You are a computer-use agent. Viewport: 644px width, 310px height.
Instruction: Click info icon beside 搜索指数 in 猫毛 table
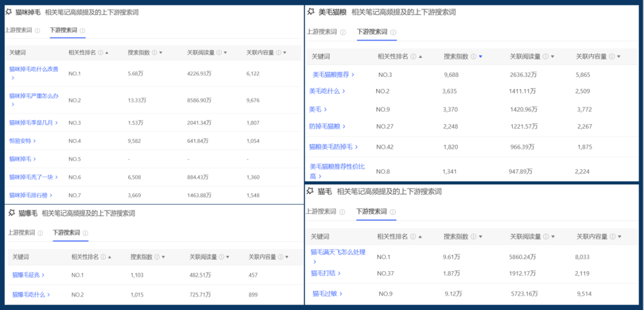[473, 237]
